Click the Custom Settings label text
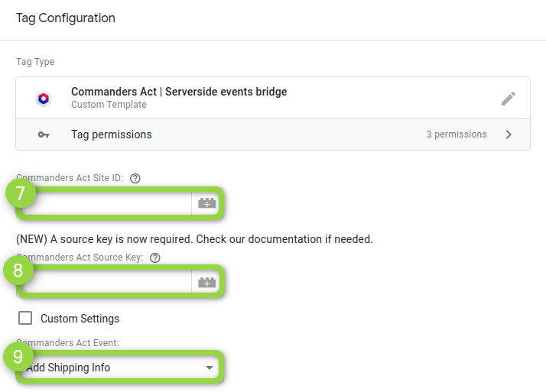 pos(80,319)
